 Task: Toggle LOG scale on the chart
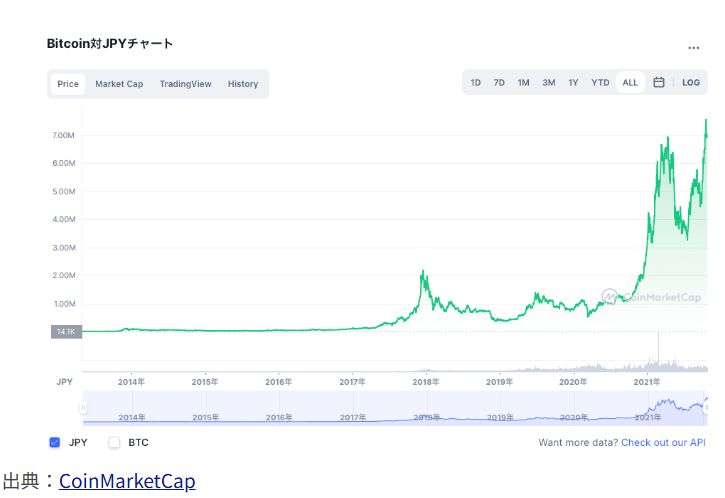691,83
